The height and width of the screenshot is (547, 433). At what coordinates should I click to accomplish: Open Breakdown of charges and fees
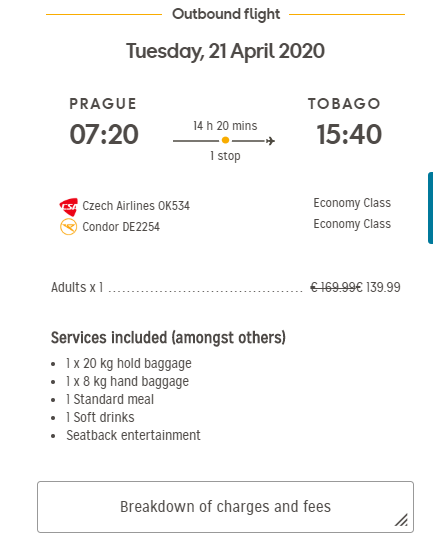[x=225, y=507]
